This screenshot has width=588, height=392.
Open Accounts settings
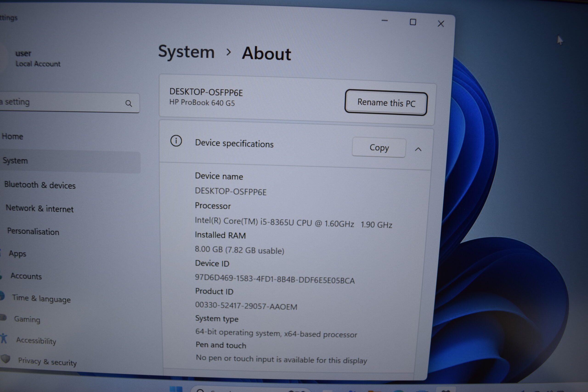click(x=26, y=276)
